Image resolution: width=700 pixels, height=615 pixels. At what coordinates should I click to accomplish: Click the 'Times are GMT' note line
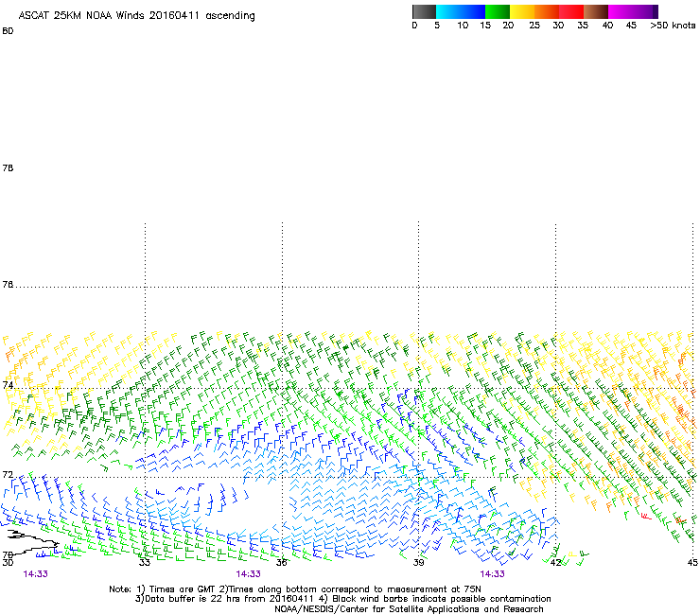tap(295, 589)
